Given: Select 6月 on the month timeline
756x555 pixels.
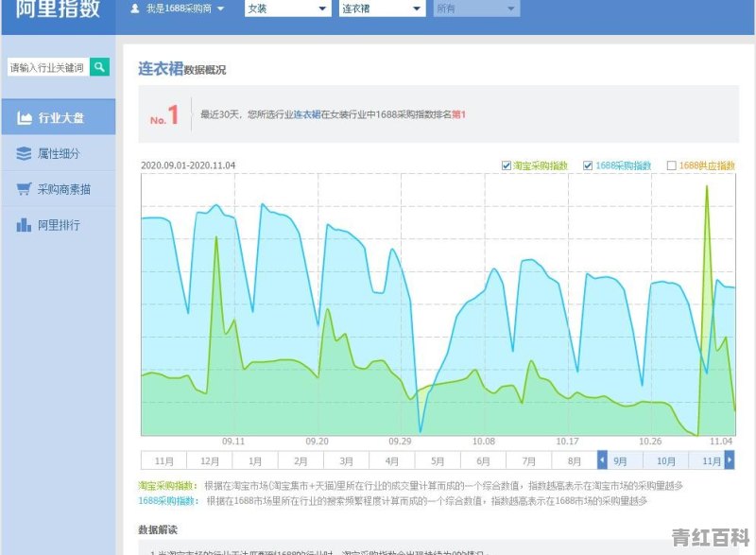Looking at the screenshot, I should coord(483,461).
